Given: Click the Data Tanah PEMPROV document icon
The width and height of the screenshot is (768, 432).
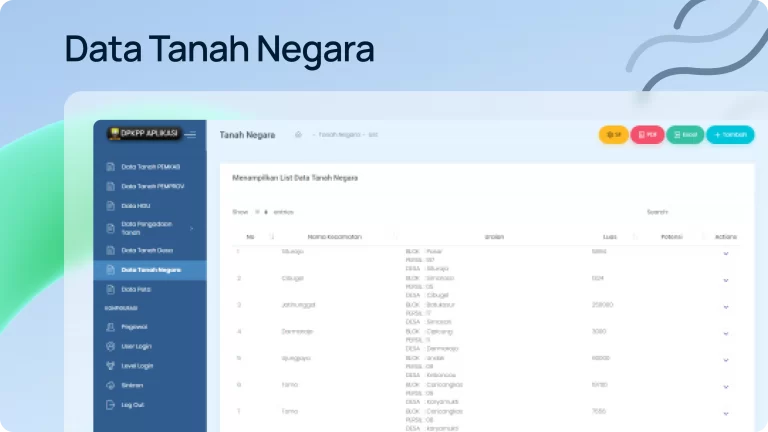Looking at the screenshot, I should (110, 187).
